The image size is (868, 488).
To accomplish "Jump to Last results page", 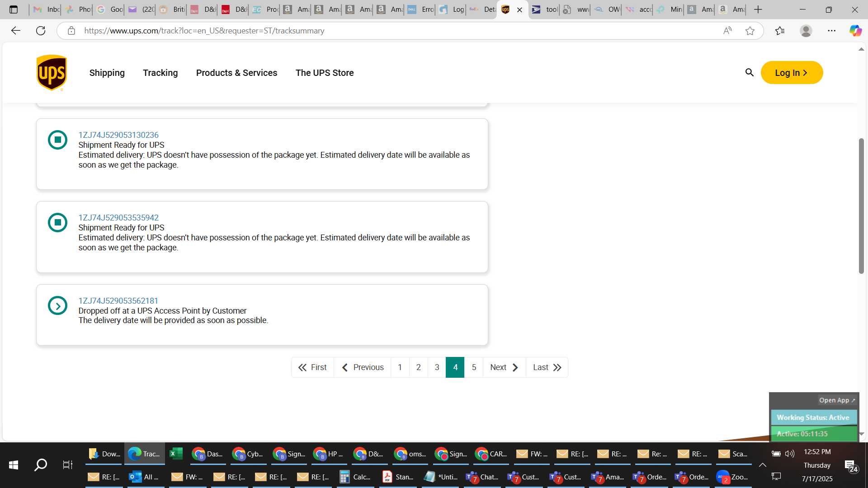I will [x=547, y=367].
